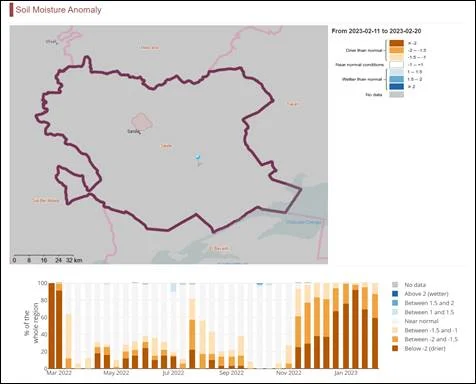Click the 'Wetter than normal' map legend label
This screenshot has width=476, height=384.
coord(362,79)
